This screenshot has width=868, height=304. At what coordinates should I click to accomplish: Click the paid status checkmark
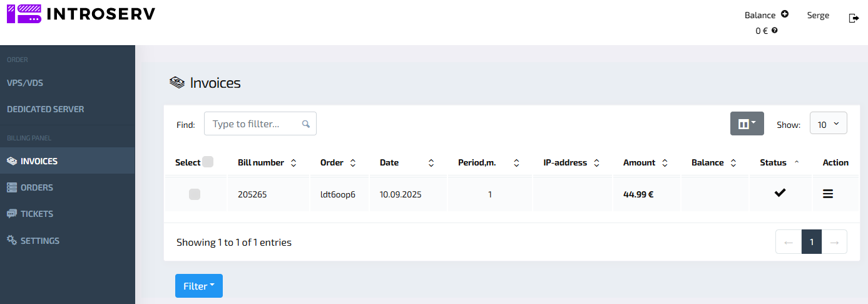[x=780, y=193]
